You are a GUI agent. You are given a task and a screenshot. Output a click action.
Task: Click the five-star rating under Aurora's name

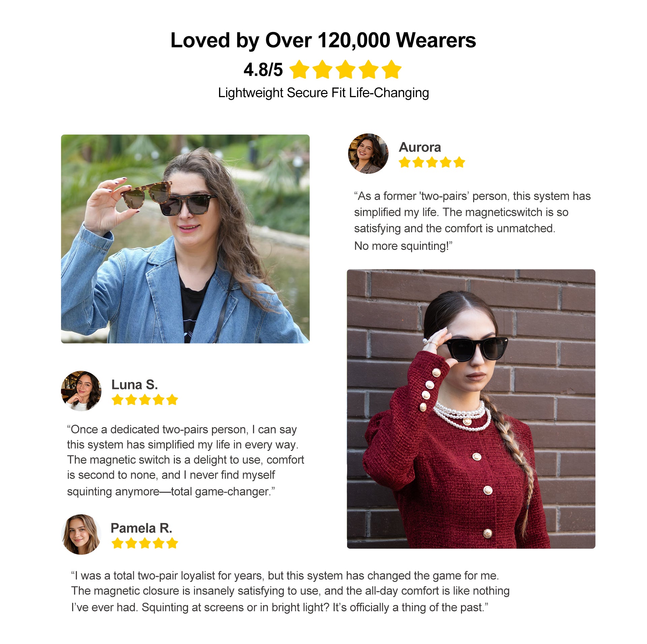click(432, 162)
